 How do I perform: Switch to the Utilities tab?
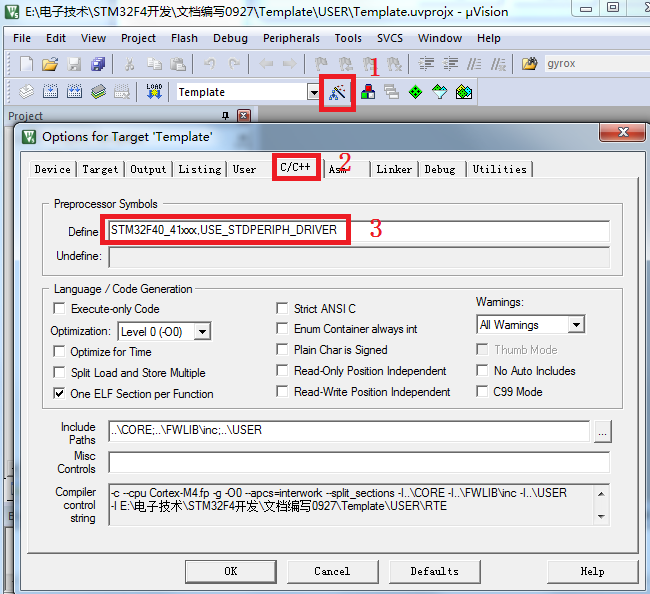(500, 170)
